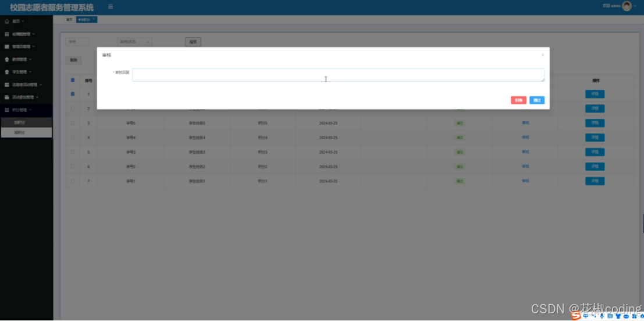Toggle the sidebar with the hamburger icon
This screenshot has height=321, width=644.
(x=111, y=6)
